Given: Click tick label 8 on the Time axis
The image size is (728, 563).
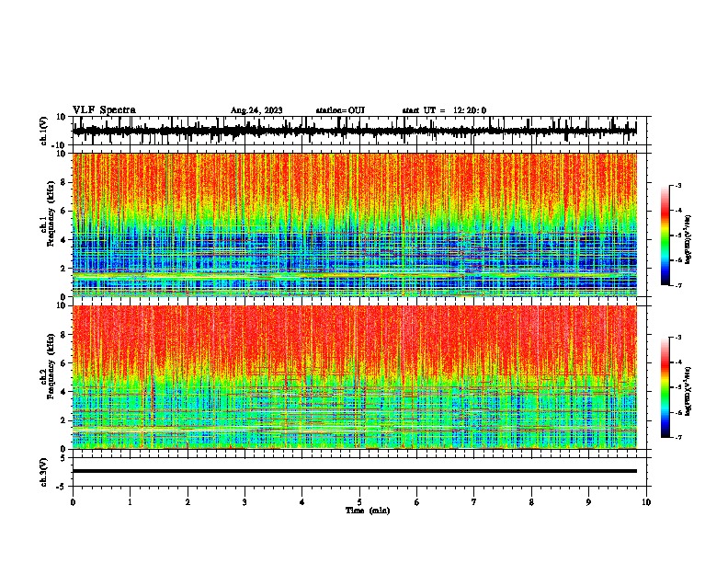Looking at the screenshot, I should pyautogui.click(x=531, y=502).
